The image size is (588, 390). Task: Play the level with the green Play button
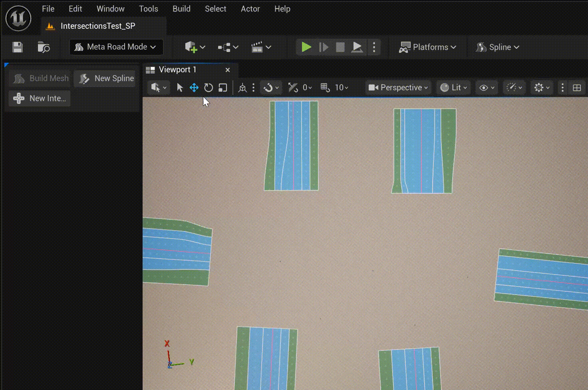point(306,47)
